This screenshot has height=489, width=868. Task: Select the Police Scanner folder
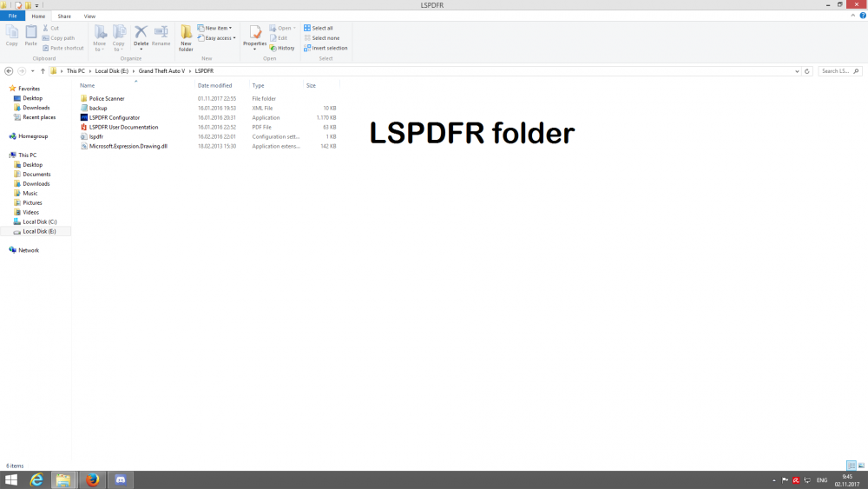click(x=107, y=98)
